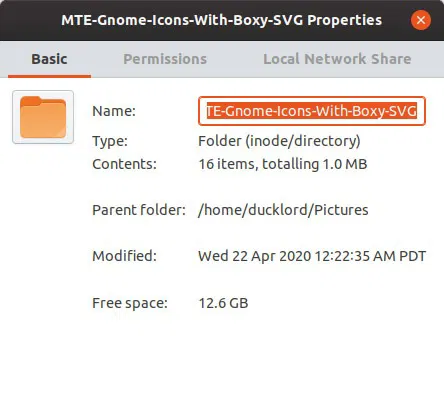The height and width of the screenshot is (416, 444).
Task: Switch to the Permissions tab
Action: coord(165,59)
